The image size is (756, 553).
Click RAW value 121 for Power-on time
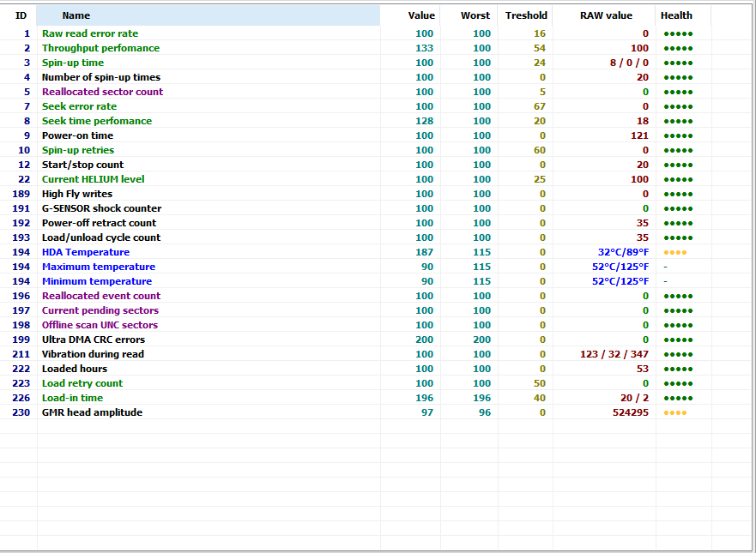click(640, 135)
